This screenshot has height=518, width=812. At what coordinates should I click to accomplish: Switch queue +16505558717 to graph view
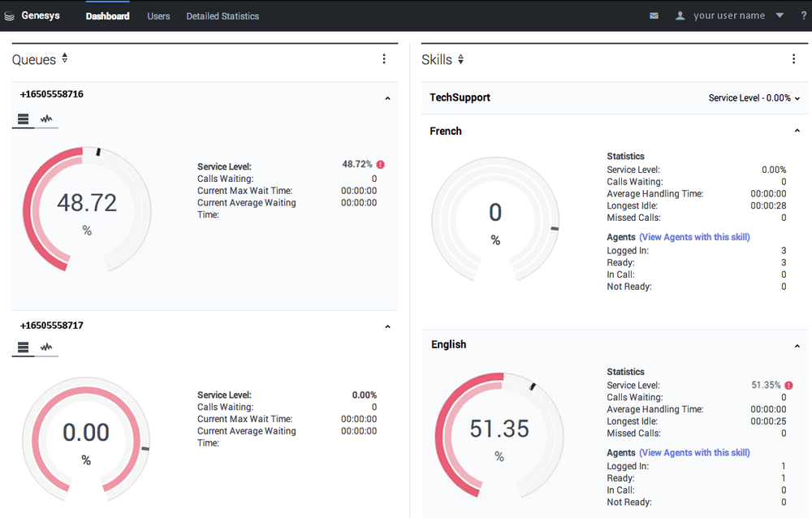tap(47, 347)
